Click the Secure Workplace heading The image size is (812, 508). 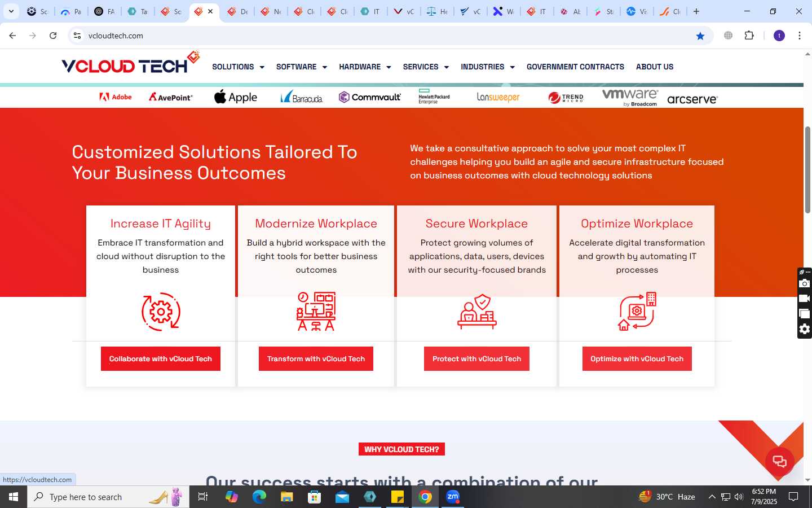tap(476, 224)
